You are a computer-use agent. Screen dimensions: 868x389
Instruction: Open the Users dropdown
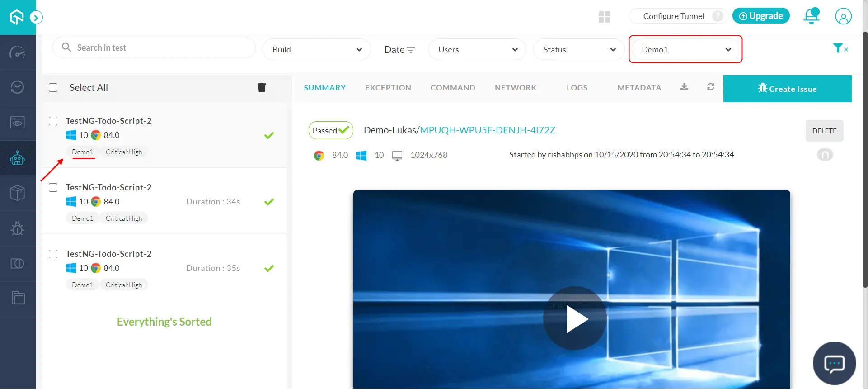pyautogui.click(x=477, y=50)
